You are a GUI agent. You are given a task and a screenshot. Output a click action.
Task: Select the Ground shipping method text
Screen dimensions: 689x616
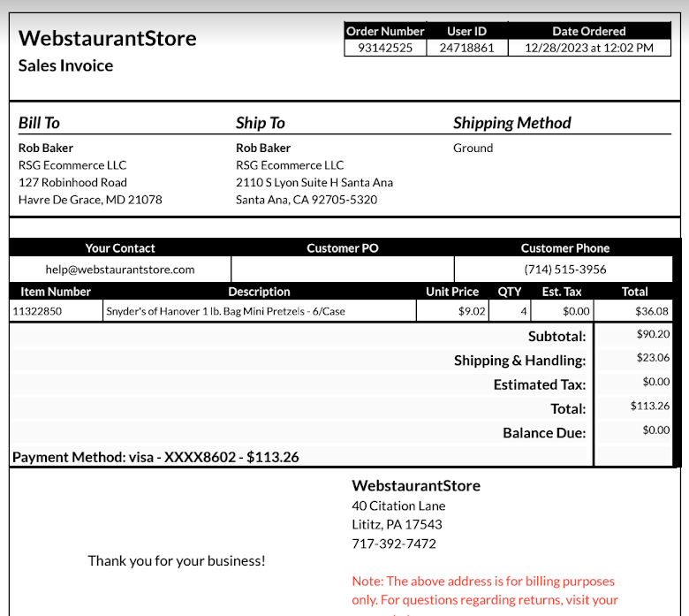coord(473,148)
